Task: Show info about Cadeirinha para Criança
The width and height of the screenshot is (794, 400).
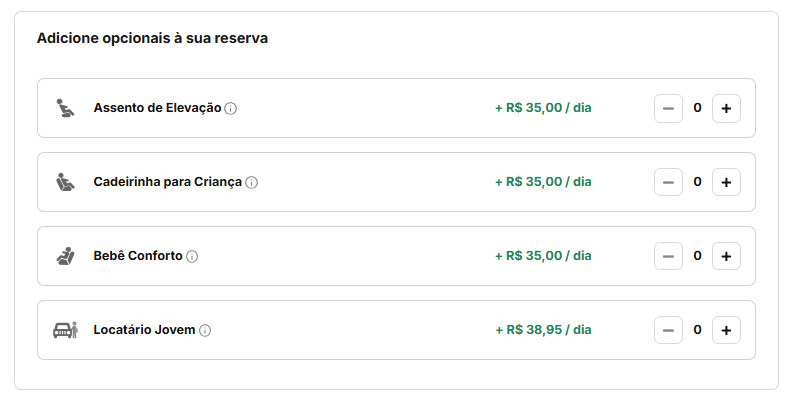Action: [x=252, y=183]
